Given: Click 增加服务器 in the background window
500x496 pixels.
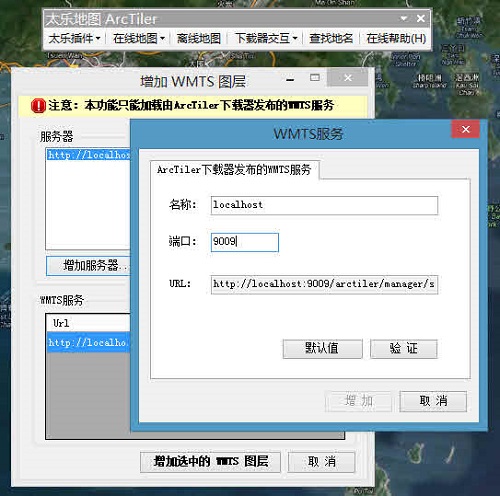Looking at the screenshot, I should (89, 266).
